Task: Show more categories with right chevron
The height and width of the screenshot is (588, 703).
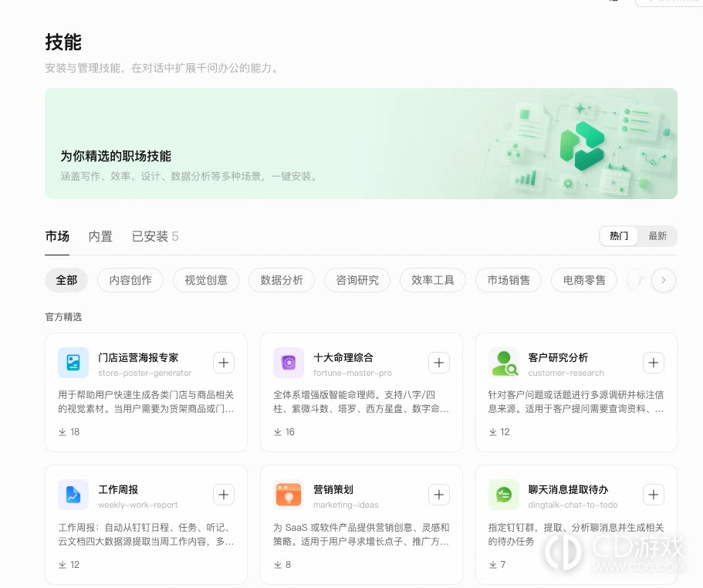Action: point(664,280)
